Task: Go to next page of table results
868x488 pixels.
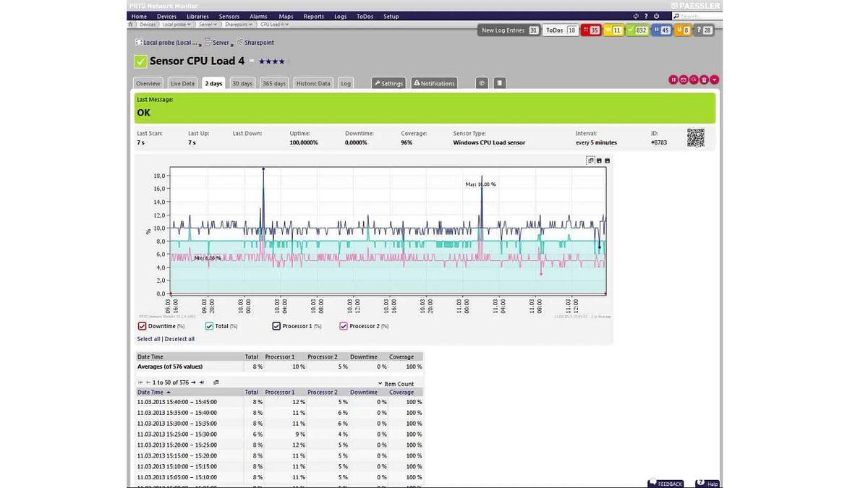Action: 193,382
